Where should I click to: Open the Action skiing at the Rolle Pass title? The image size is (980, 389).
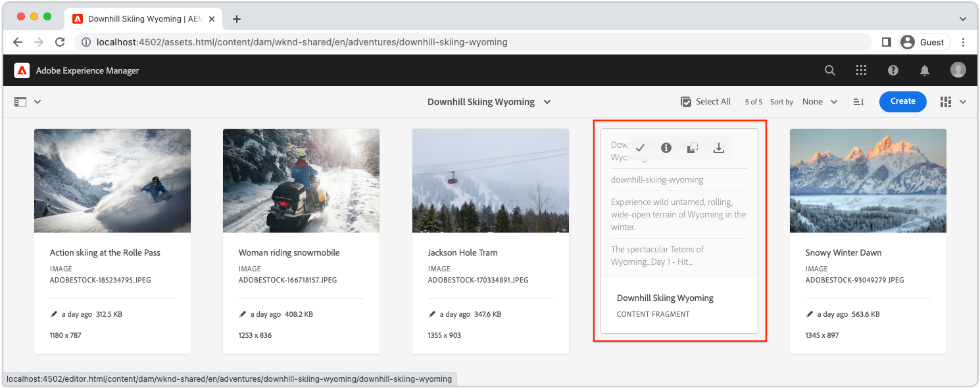(105, 252)
